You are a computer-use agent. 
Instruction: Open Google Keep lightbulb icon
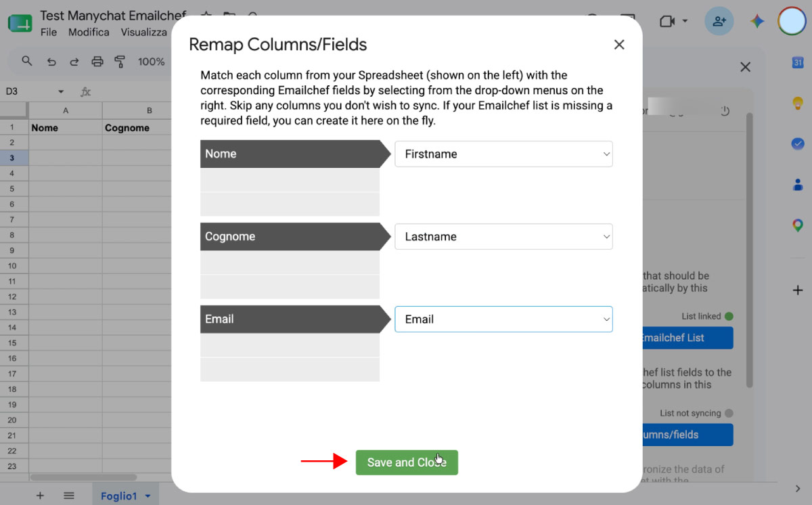pyautogui.click(x=798, y=104)
